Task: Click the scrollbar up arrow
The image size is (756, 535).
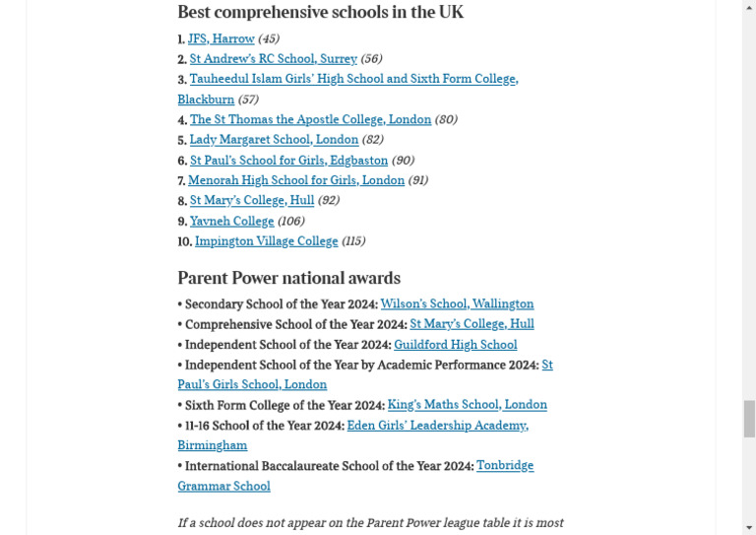Action: (749, 7)
